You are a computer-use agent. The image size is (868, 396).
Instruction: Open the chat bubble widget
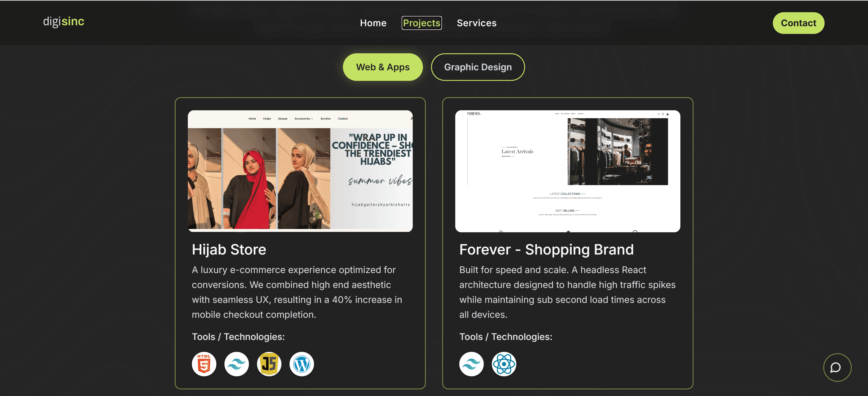pos(837,367)
